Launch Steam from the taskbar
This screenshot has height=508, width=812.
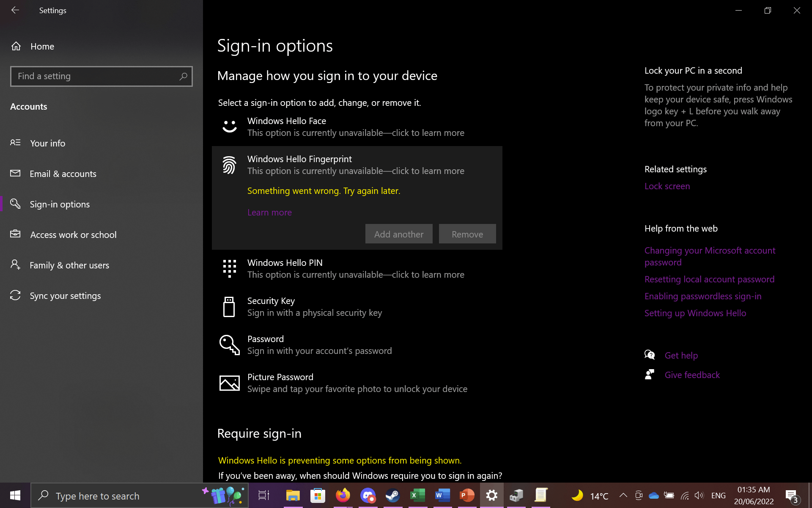coord(392,495)
